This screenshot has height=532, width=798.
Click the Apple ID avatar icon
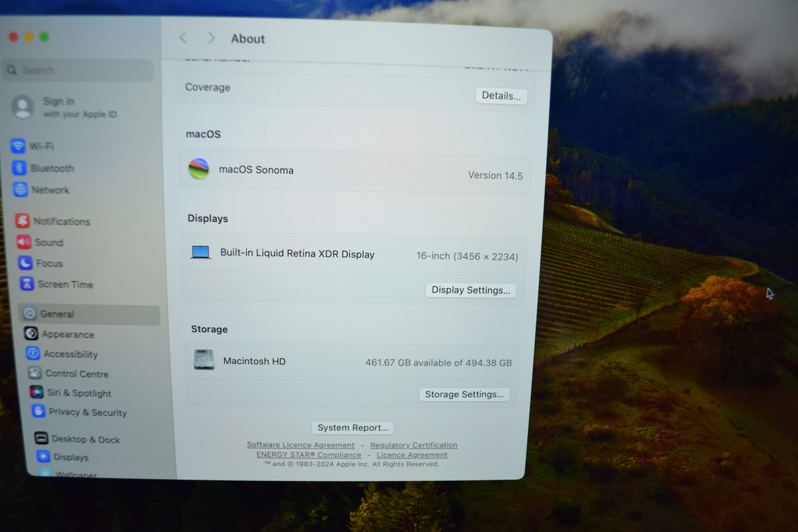(23, 106)
